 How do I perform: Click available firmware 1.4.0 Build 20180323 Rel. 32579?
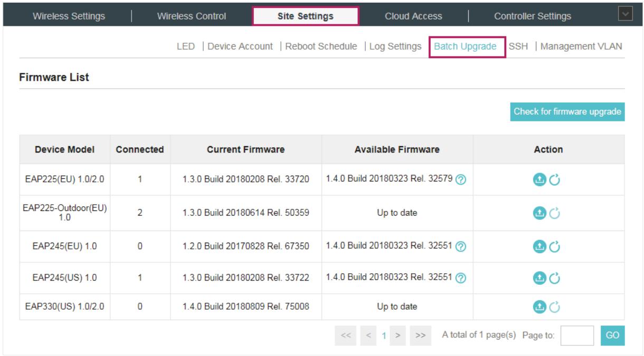(390, 178)
